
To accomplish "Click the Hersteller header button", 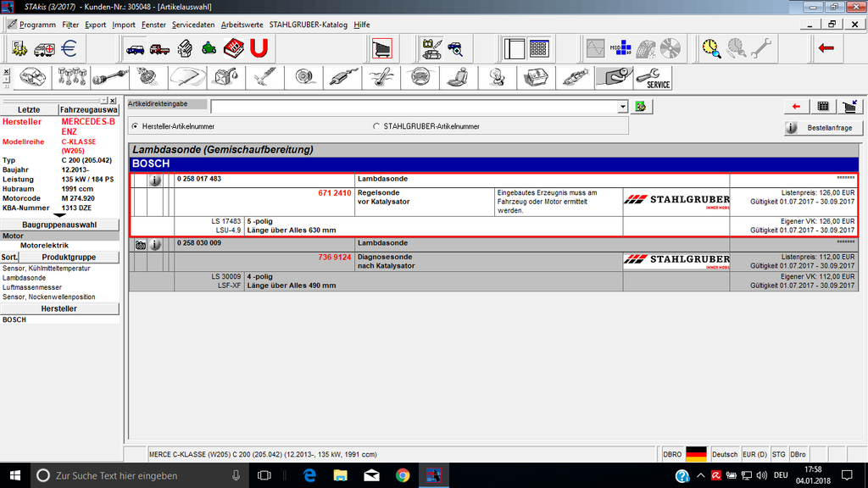I will coord(59,308).
